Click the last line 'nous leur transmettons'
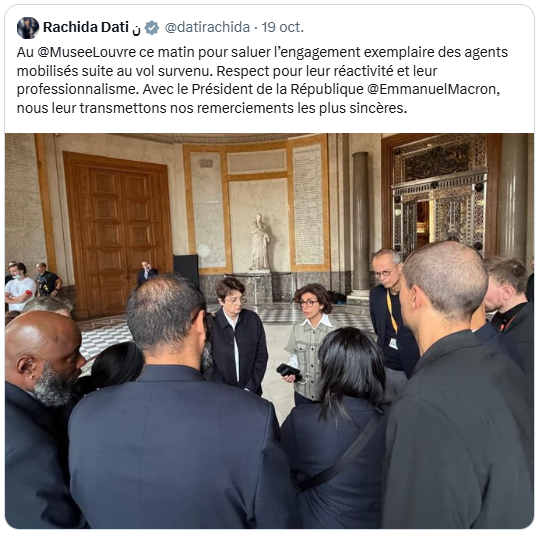This screenshot has width=541, height=537. (212, 108)
